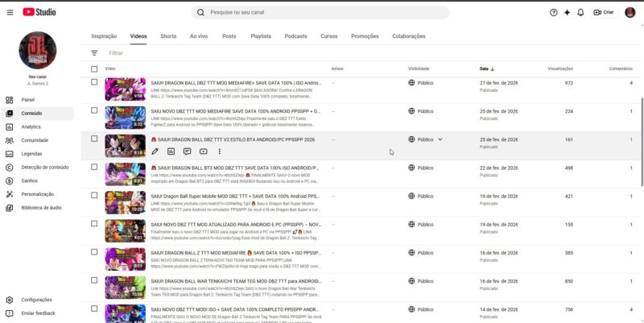Screen dimensions: 644x323
Task: Click the page vertical scrollbar
Action: pyautogui.click(x=642, y=142)
